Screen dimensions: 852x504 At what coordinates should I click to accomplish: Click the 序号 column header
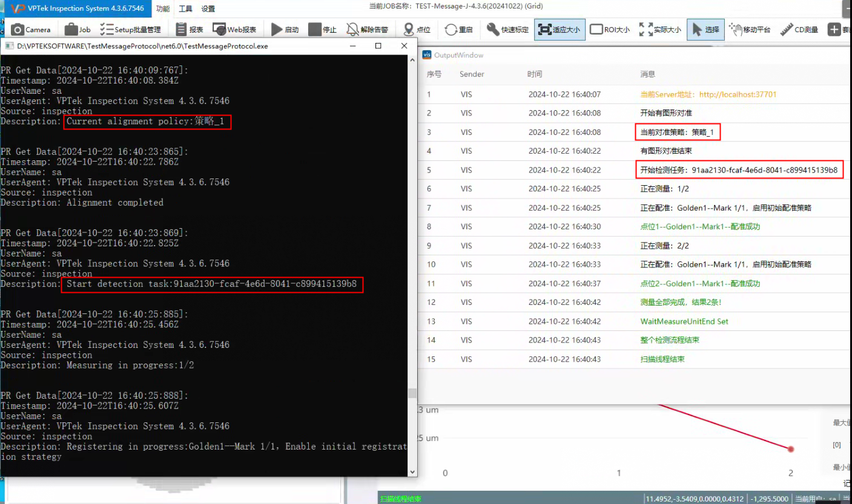pos(434,74)
